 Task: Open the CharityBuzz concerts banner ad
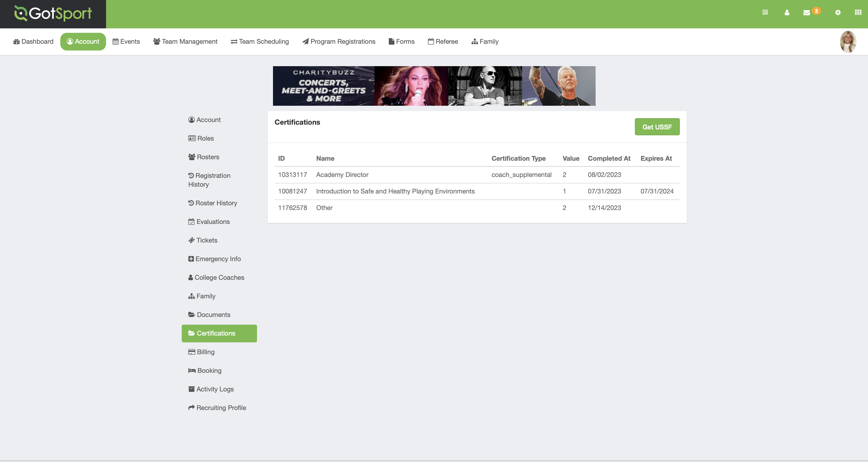[434, 86]
